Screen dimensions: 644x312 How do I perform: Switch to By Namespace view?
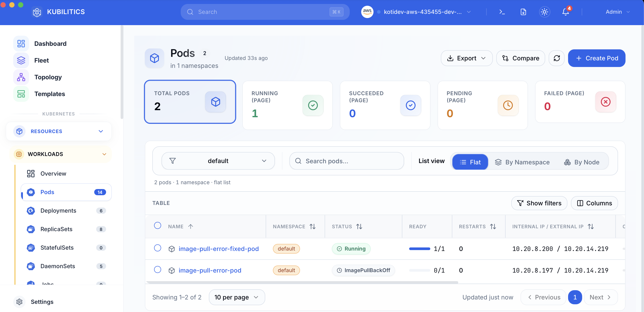point(522,162)
